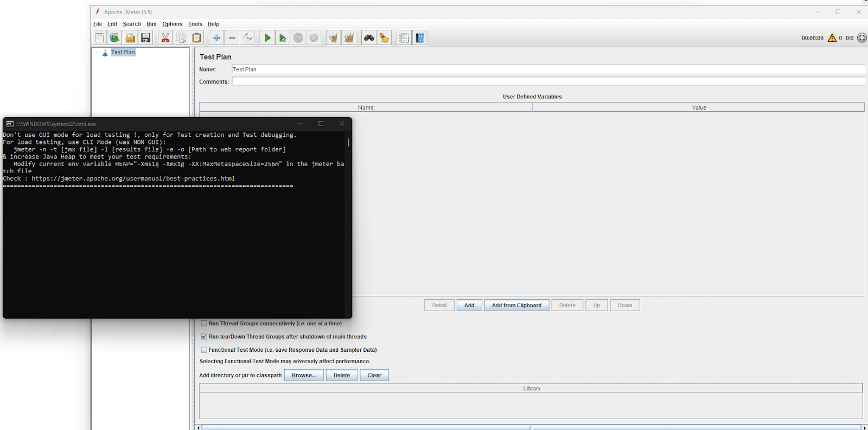The image size is (868, 430).
Task: Open Search with the binoculars icon
Action: click(x=369, y=37)
